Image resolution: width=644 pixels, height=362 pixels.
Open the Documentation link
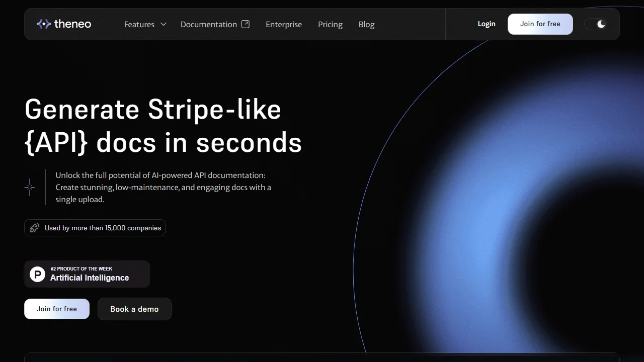click(208, 24)
